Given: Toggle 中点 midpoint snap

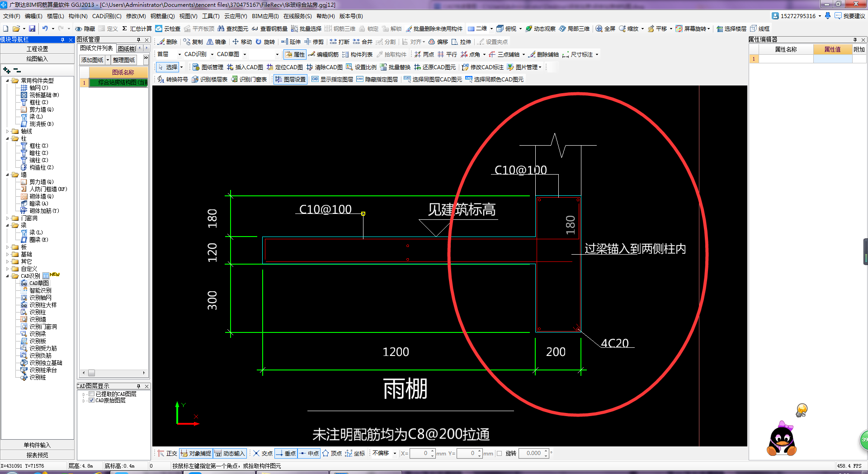Looking at the screenshot, I should point(309,453).
